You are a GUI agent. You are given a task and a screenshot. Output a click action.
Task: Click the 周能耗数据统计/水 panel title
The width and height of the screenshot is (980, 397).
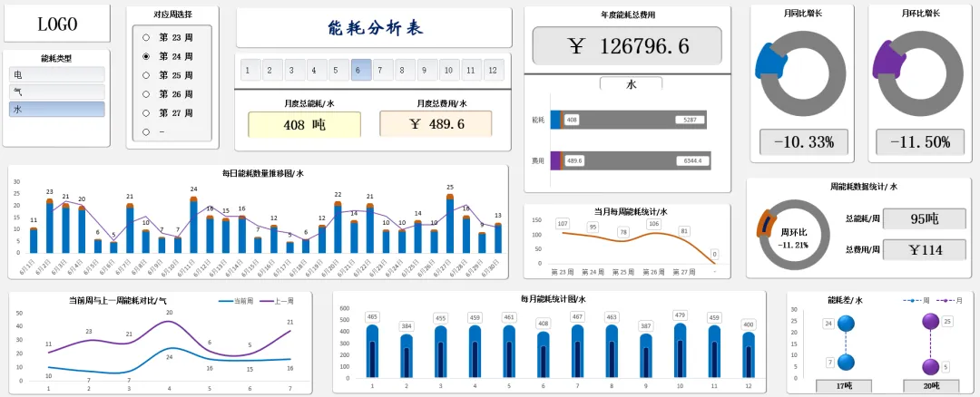point(863,187)
